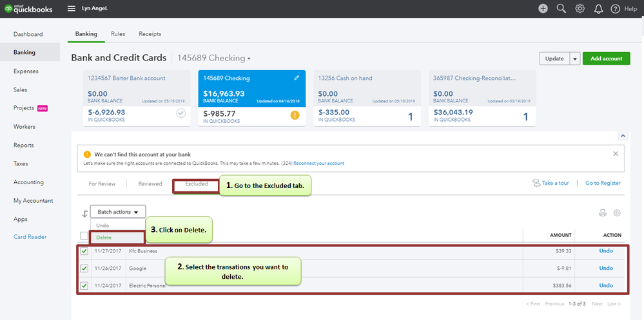Open the hamburger navigation menu
This screenshot has width=644, height=320.
click(72, 8)
